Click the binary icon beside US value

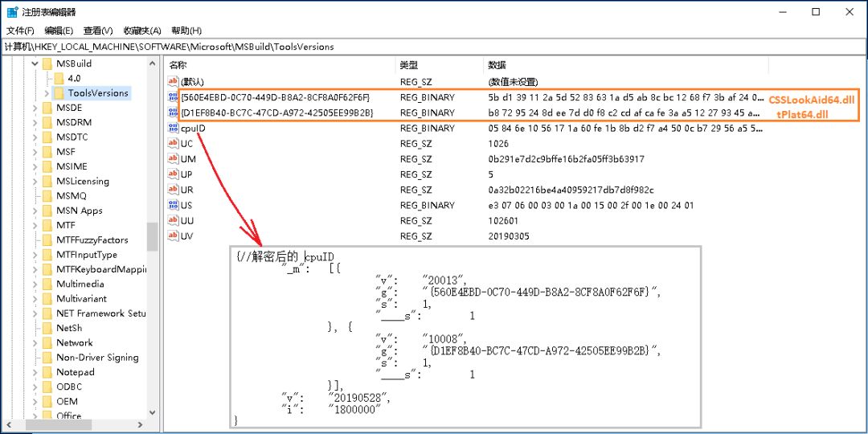pos(173,205)
